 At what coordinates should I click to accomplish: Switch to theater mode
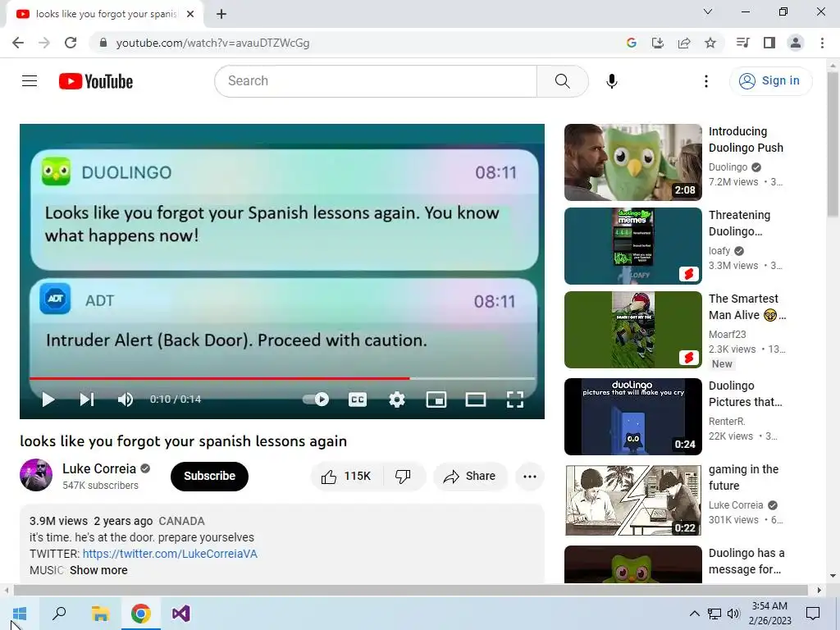click(x=476, y=399)
